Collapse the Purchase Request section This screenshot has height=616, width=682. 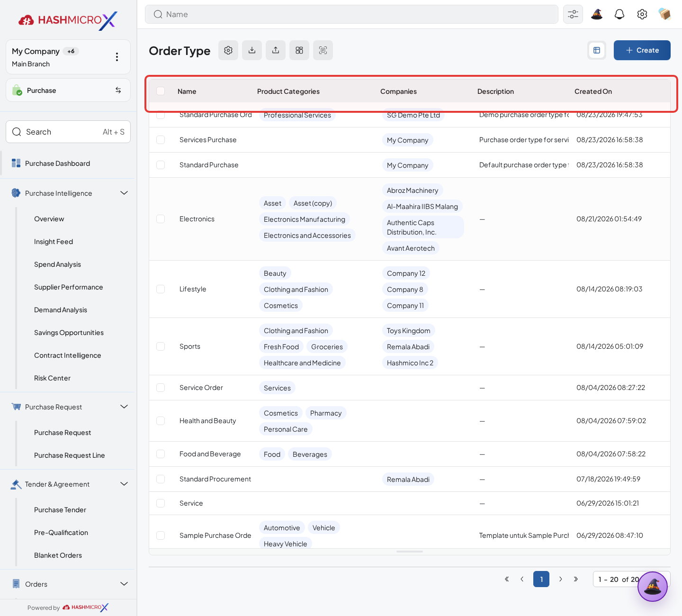124,407
